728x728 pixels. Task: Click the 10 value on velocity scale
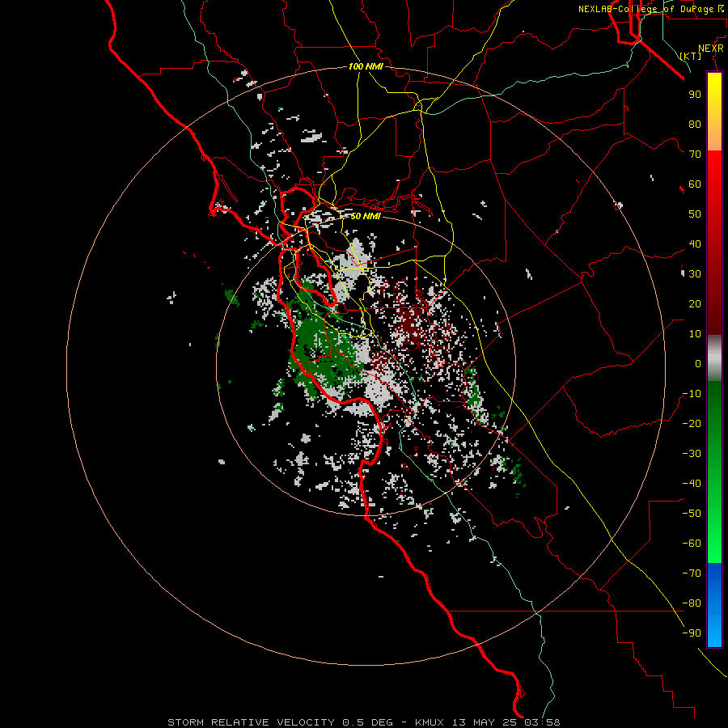(x=695, y=334)
